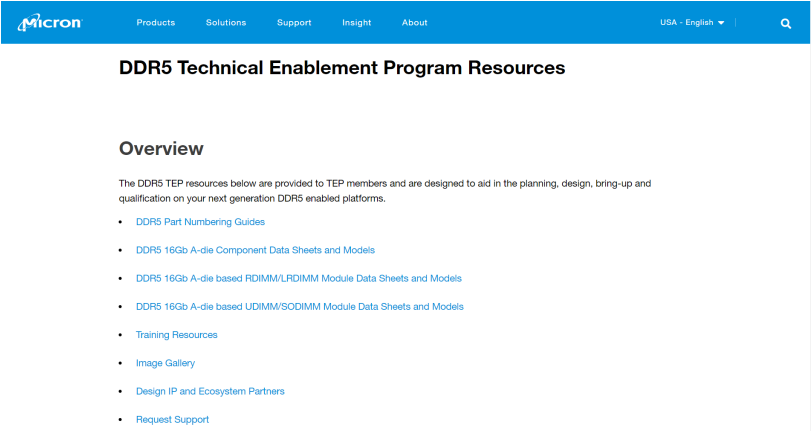The width and height of the screenshot is (812, 431).
Task: Open the USA - English language selector
Action: [687, 22]
